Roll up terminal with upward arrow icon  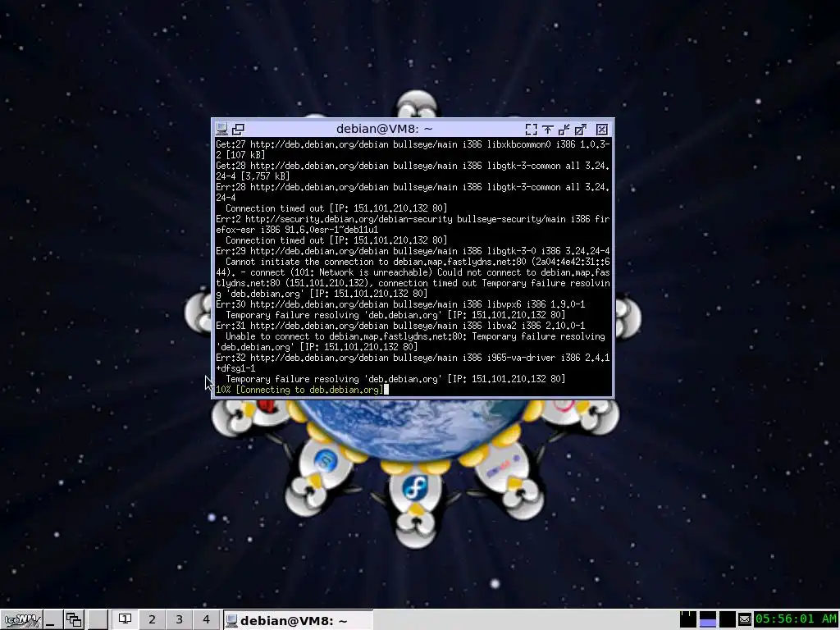(547, 129)
